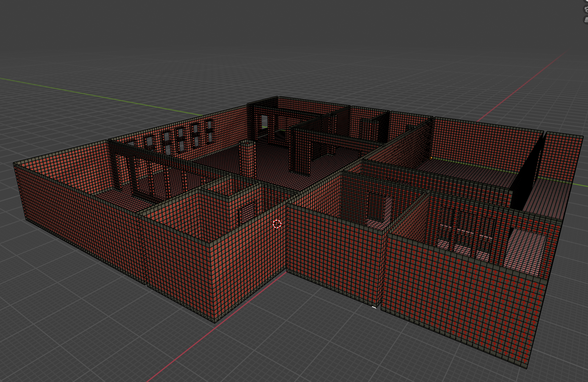
Task: Click the 3D cursor on the wall
Action: pyautogui.click(x=277, y=224)
